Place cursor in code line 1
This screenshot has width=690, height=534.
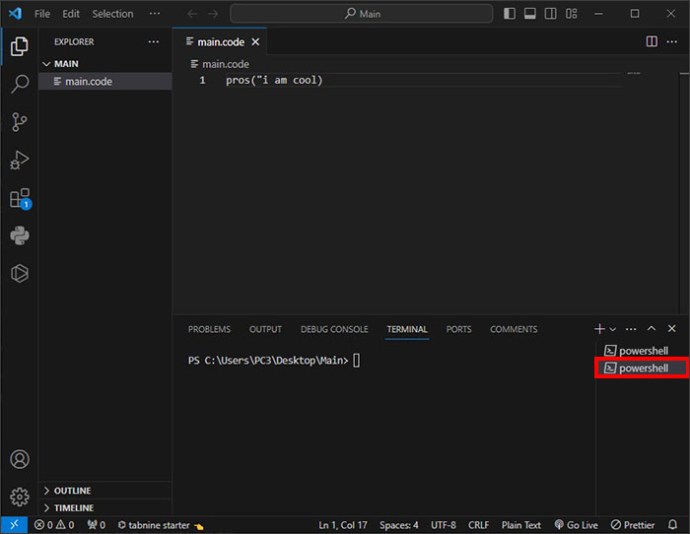pyautogui.click(x=274, y=80)
